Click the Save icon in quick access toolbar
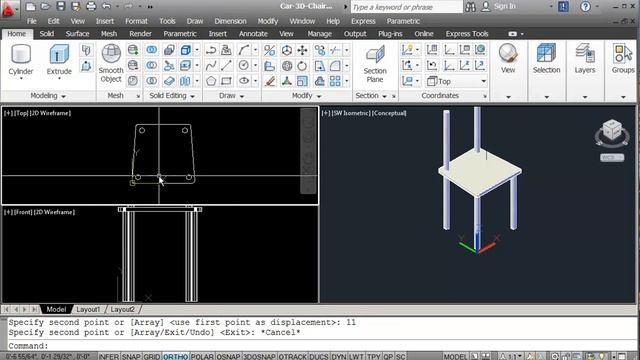This screenshot has width=640, height=360. coord(60,6)
